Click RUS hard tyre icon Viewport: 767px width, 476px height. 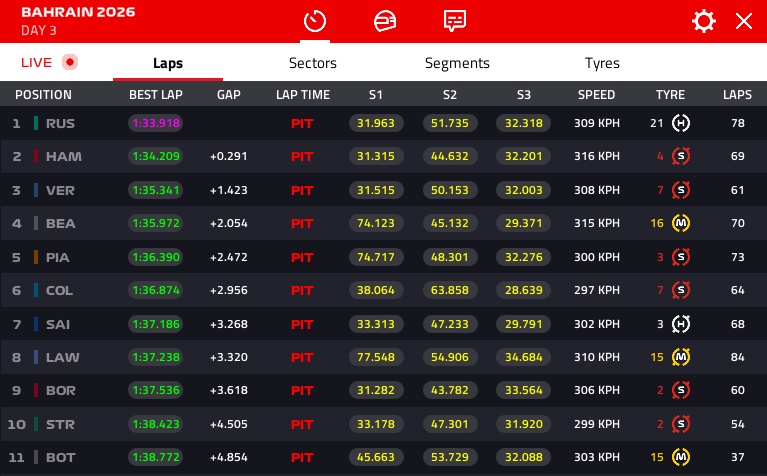tap(681, 123)
